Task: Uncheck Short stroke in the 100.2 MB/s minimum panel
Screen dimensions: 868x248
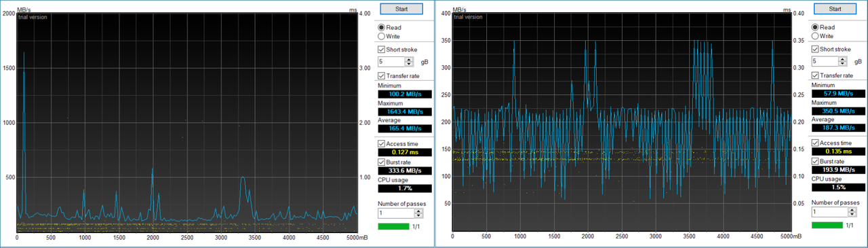Action: pos(381,49)
